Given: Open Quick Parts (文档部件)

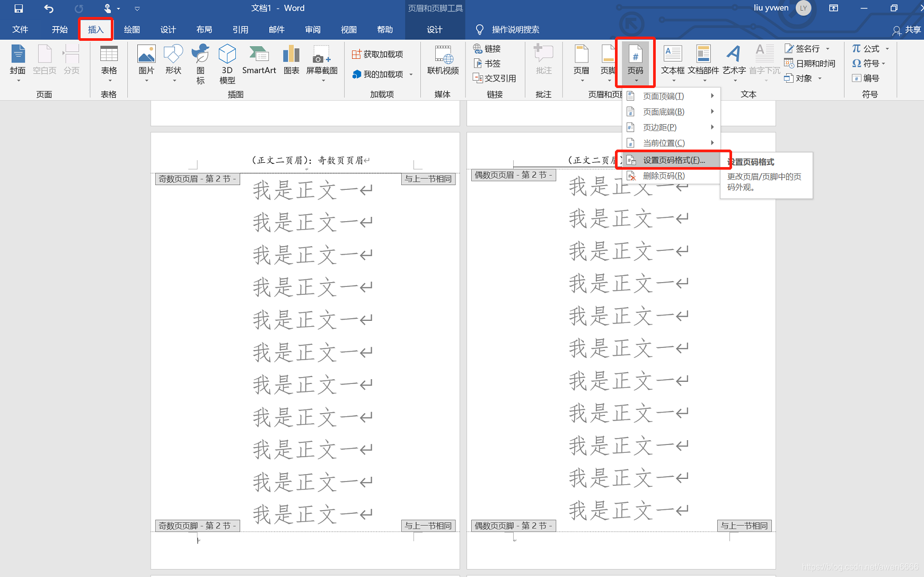Looking at the screenshot, I should (x=703, y=63).
